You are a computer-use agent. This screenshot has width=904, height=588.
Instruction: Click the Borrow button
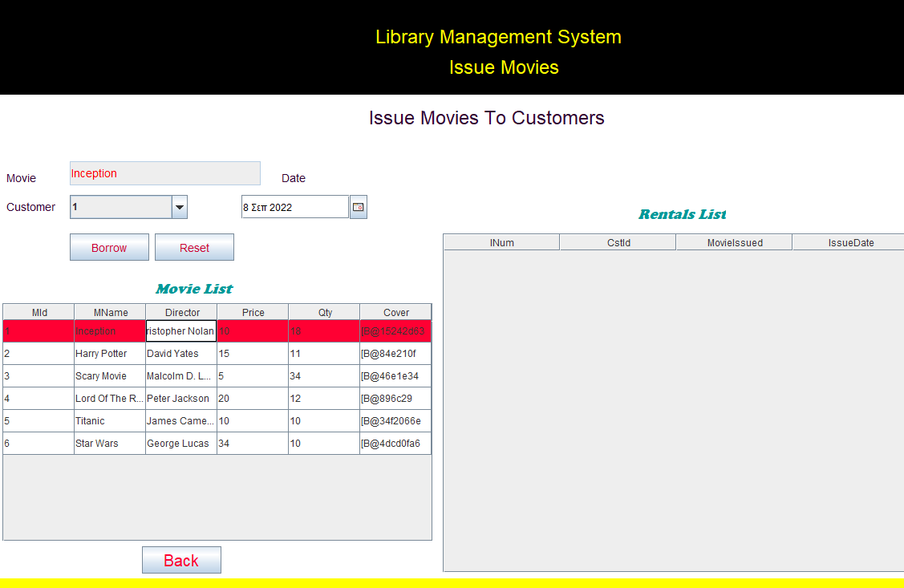(109, 247)
